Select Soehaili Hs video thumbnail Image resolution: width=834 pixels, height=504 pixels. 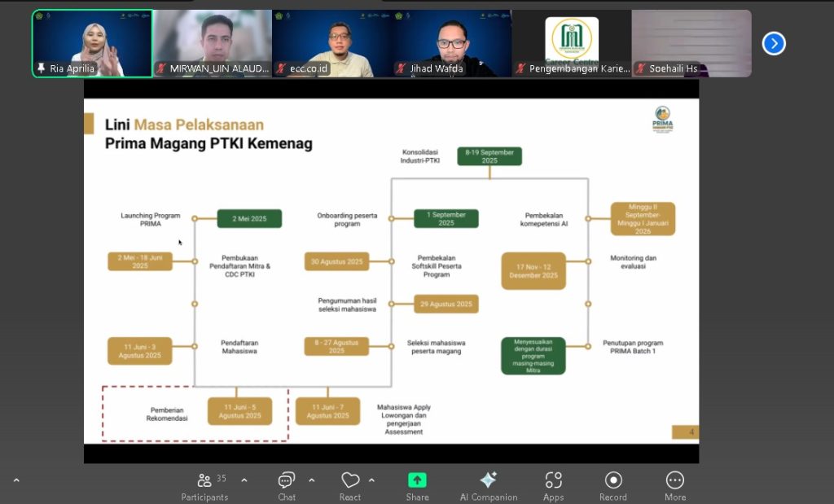(x=691, y=44)
